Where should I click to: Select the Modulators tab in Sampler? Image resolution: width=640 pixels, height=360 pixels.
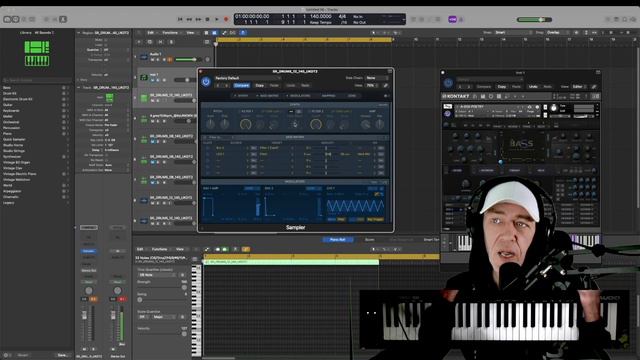coord(298,96)
